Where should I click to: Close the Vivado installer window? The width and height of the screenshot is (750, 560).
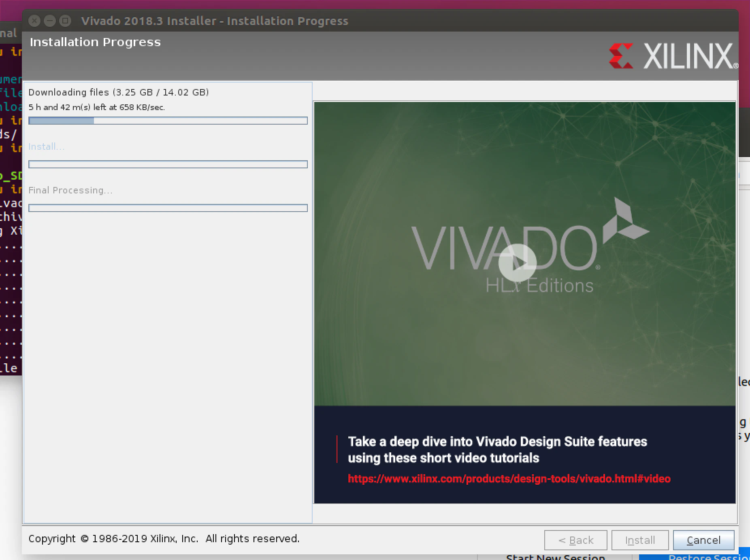point(34,21)
